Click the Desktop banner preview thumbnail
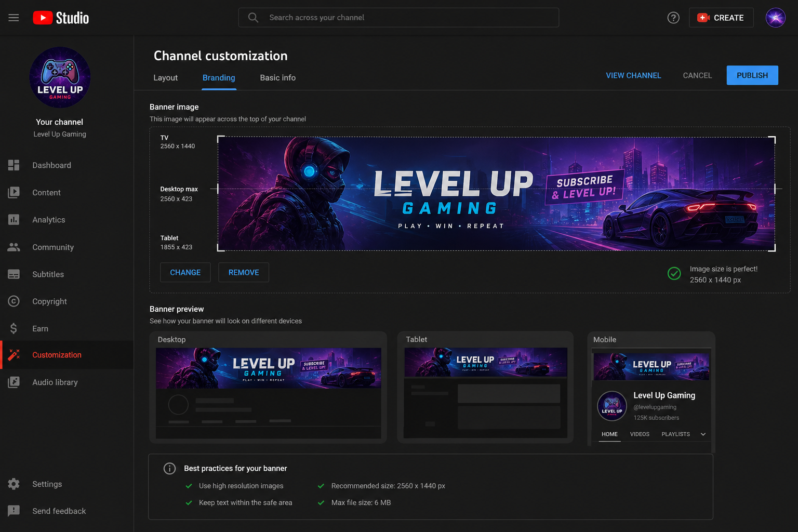This screenshot has height=532, width=798. click(x=268, y=368)
